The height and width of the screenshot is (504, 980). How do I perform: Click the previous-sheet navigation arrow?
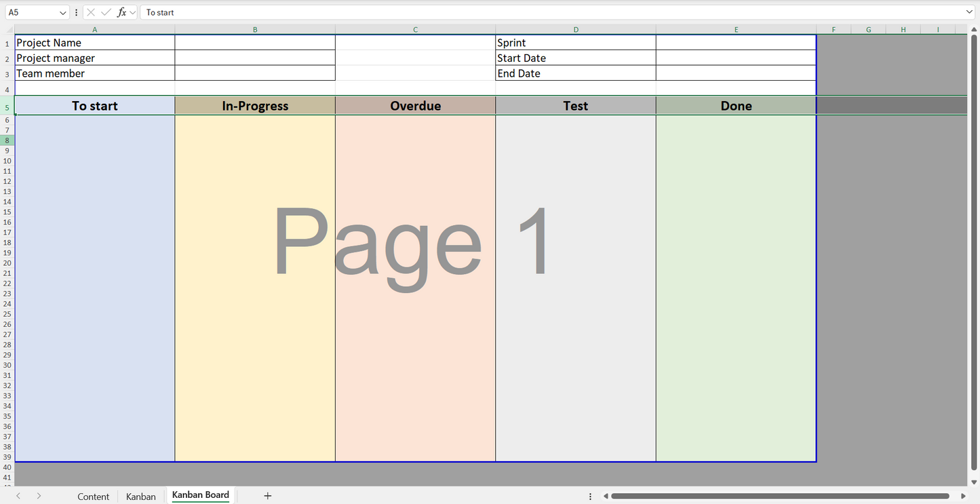[x=18, y=496]
